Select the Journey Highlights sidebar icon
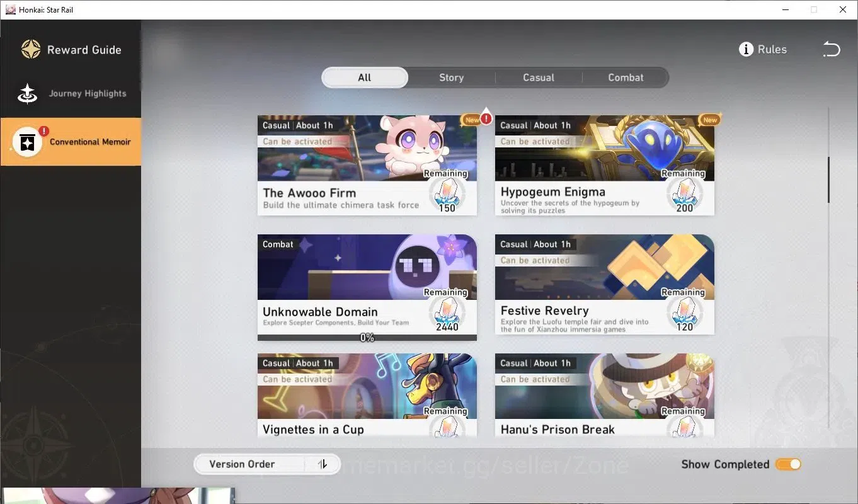Screen dimensions: 858x504 (x=27, y=93)
